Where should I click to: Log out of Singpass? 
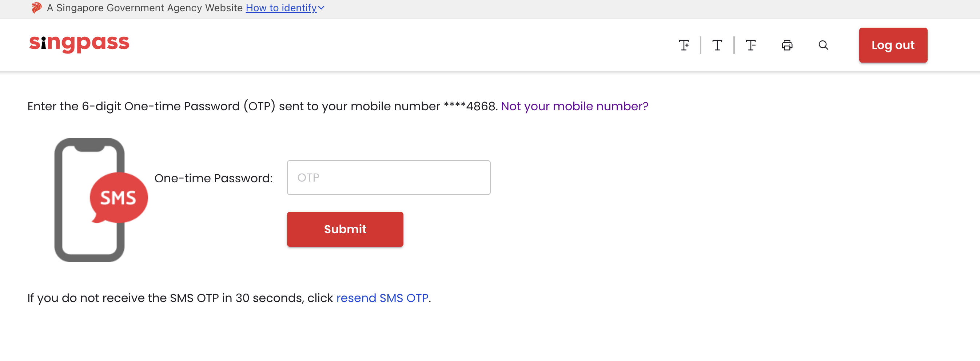coord(893,45)
